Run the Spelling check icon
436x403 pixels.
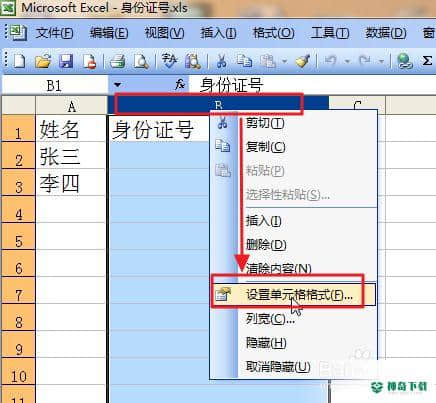point(169,61)
